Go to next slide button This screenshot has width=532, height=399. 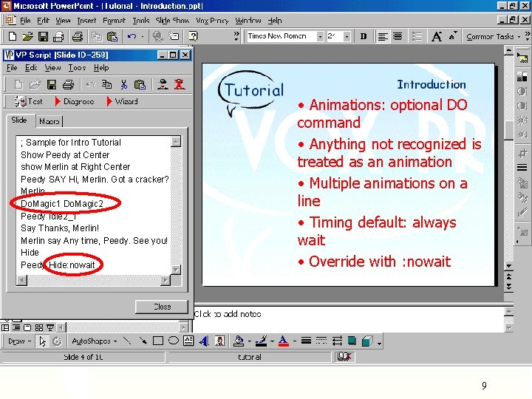[508, 287]
